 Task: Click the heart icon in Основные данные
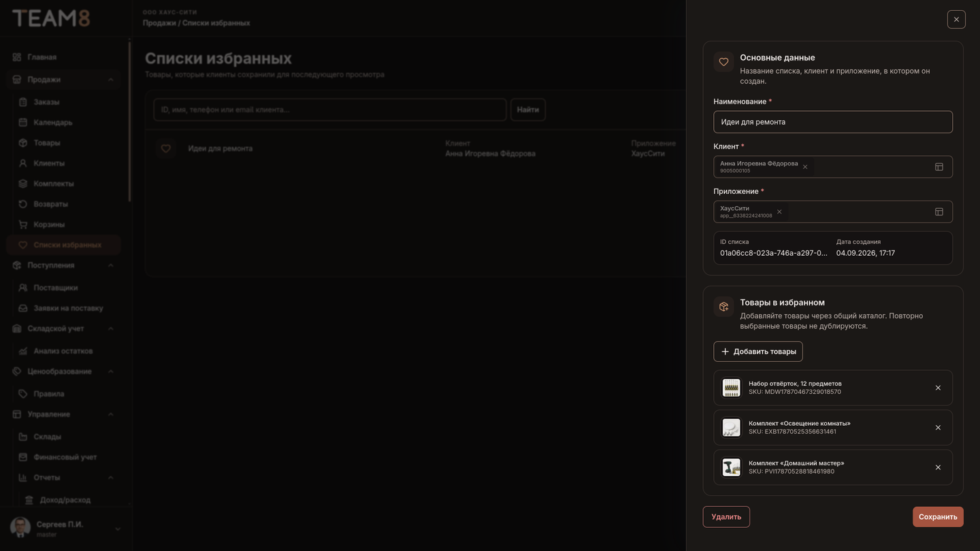click(x=723, y=62)
